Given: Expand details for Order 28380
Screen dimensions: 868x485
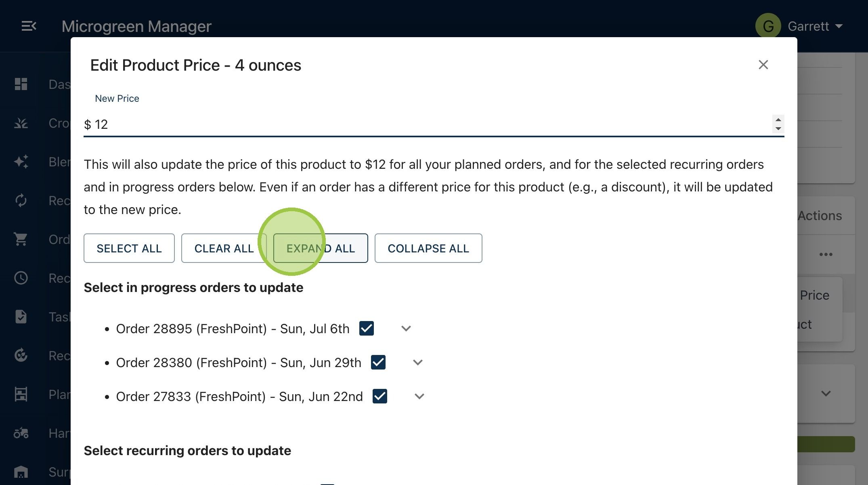Looking at the screenshot, I should point(418,363).
